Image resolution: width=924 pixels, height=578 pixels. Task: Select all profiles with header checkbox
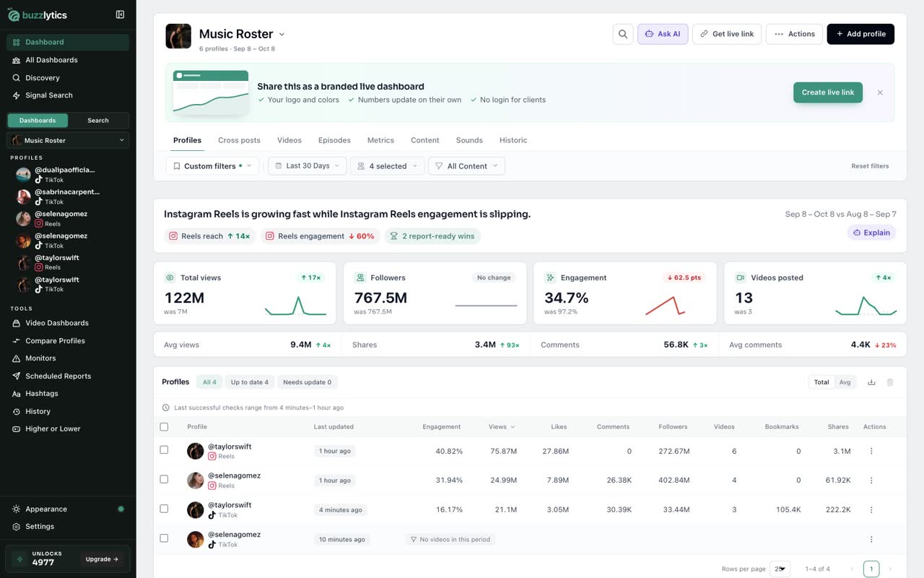pos(164,427)
